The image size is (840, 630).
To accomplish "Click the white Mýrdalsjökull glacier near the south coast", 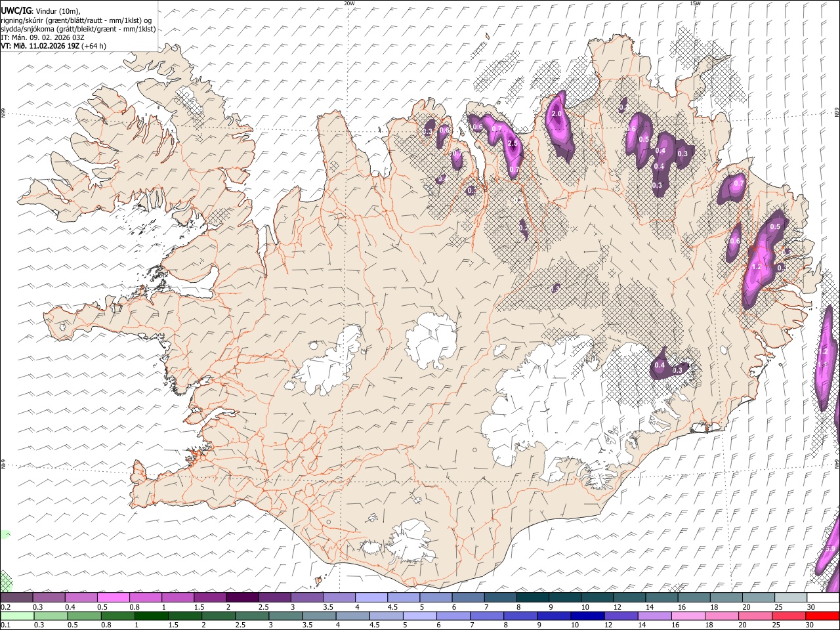I will pos(411,542).
